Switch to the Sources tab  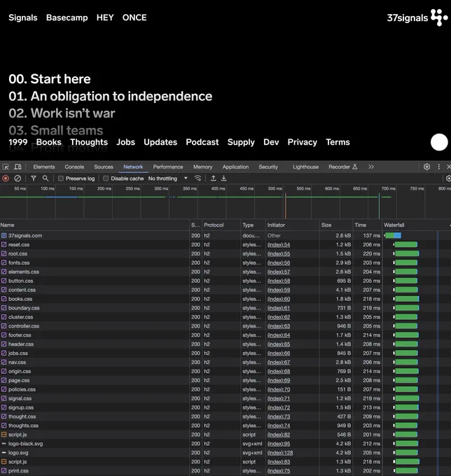(104, 167)
